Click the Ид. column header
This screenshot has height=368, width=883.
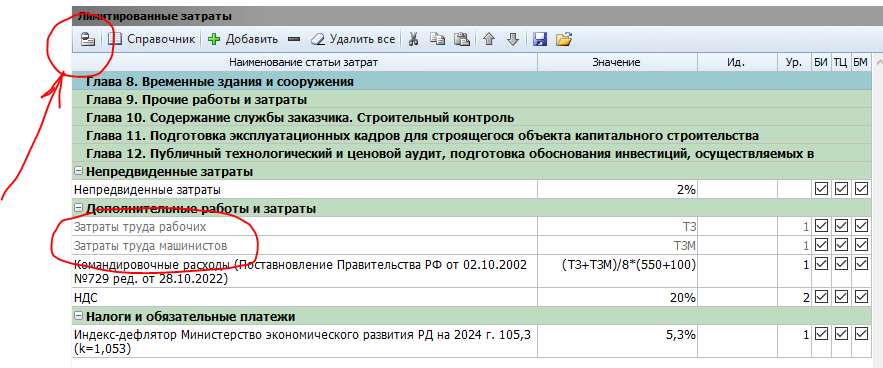click(x=737, y=63)
